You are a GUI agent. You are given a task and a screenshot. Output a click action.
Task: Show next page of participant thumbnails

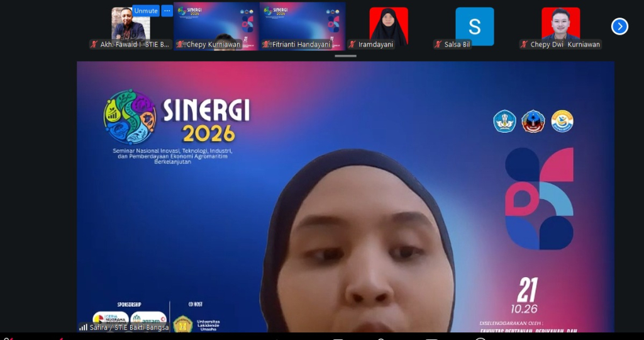click(619, 26)
